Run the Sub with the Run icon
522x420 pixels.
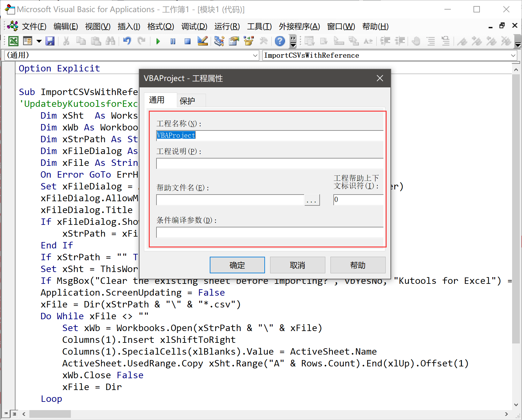click(158, 41)
